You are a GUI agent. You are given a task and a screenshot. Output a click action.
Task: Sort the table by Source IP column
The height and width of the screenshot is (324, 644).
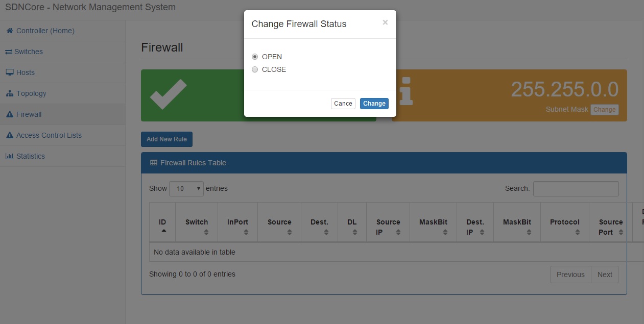pos(389,222)
